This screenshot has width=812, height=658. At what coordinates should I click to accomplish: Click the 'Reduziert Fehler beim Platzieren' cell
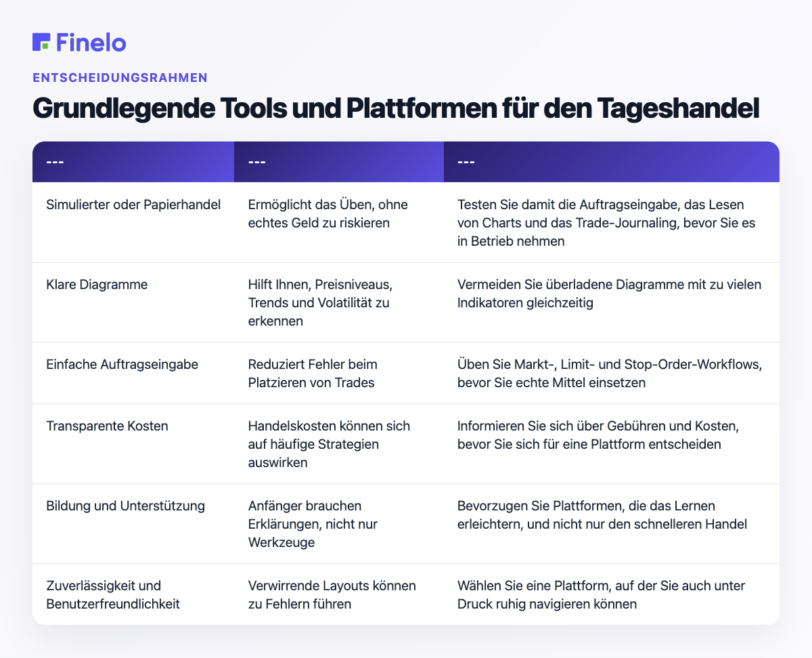[x=339, y=373]
